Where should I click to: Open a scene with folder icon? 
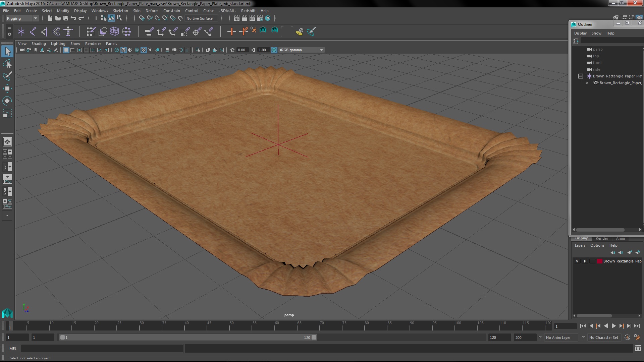coord(58,18)
